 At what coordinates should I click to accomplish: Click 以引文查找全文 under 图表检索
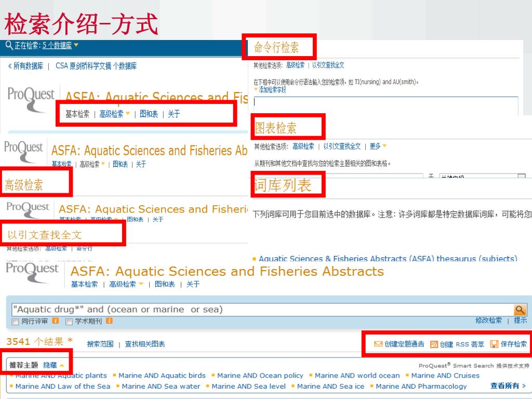tap(342, 146)
